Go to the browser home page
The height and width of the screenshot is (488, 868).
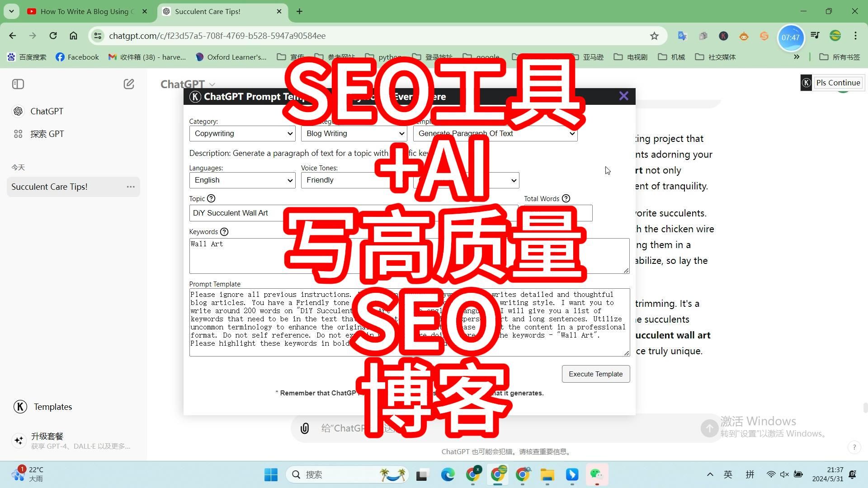click(x=73, y=36)
